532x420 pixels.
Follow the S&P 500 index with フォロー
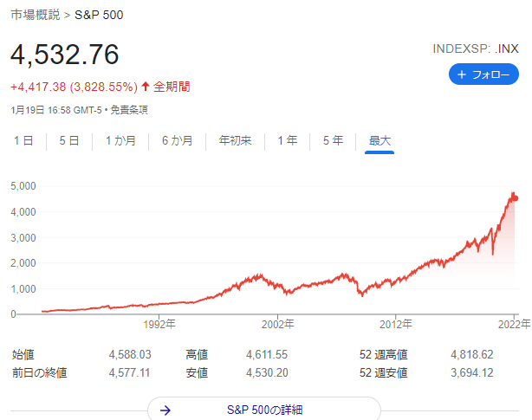[483, 74]
